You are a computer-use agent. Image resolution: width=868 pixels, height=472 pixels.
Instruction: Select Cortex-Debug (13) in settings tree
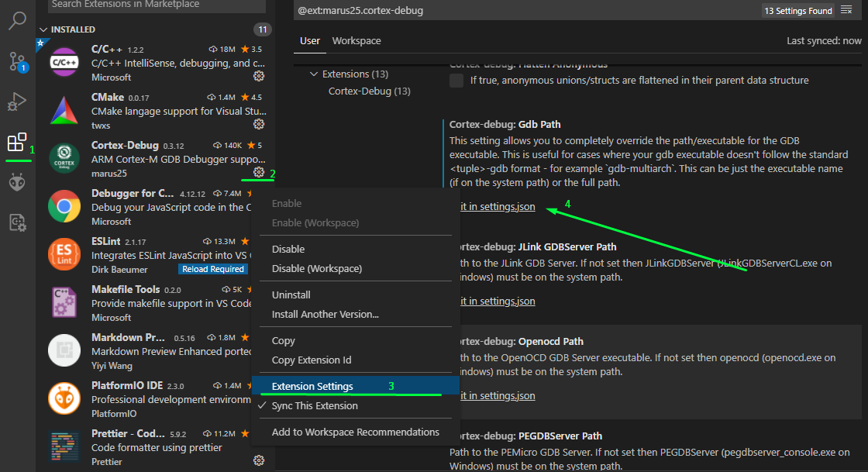tap(369, 91)
